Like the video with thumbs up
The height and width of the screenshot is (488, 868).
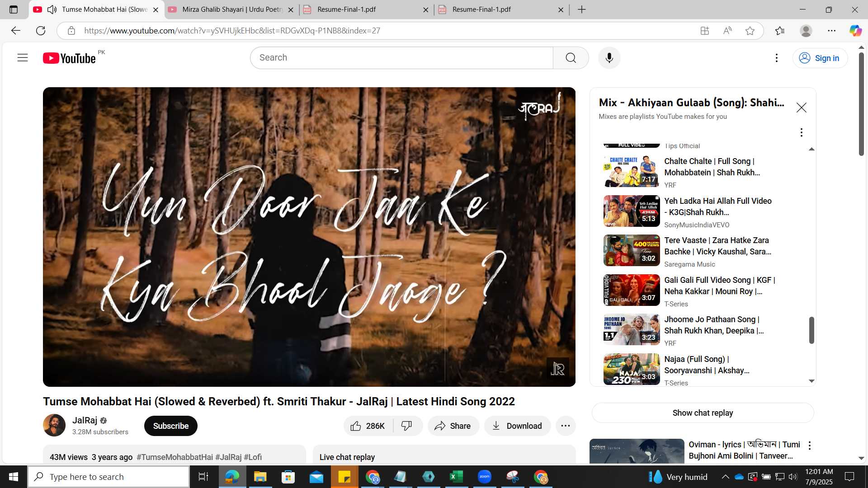pyautogui.click(x=368, y=426)
